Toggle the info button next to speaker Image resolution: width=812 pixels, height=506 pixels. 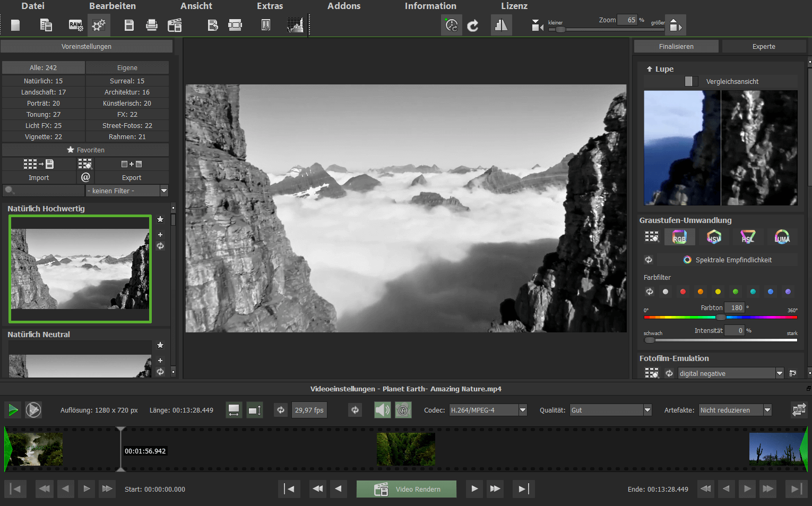pyautogui.click(x=403, y=410)
